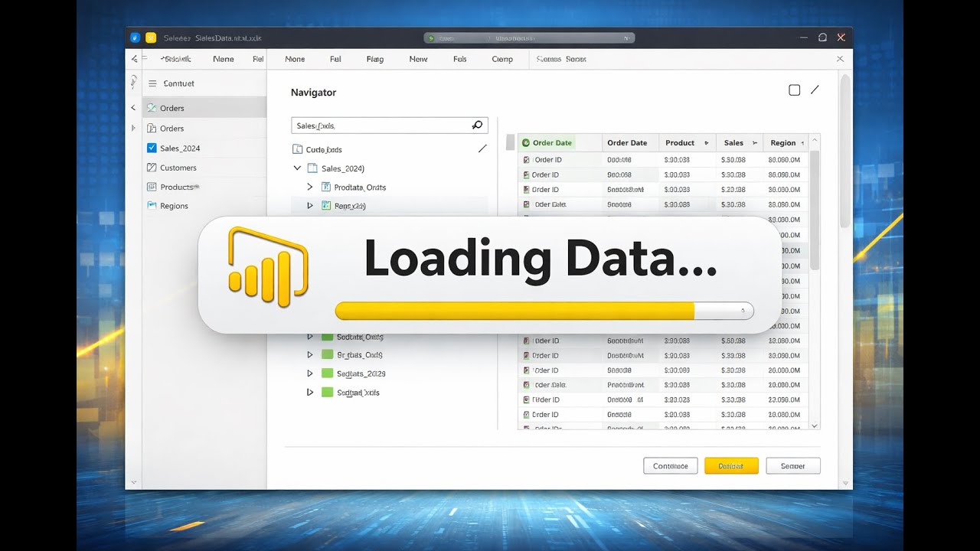Click the Power BI logo in loading dialog
The height and width of the screenshot is (551, 980).
(x=268, y=267)
